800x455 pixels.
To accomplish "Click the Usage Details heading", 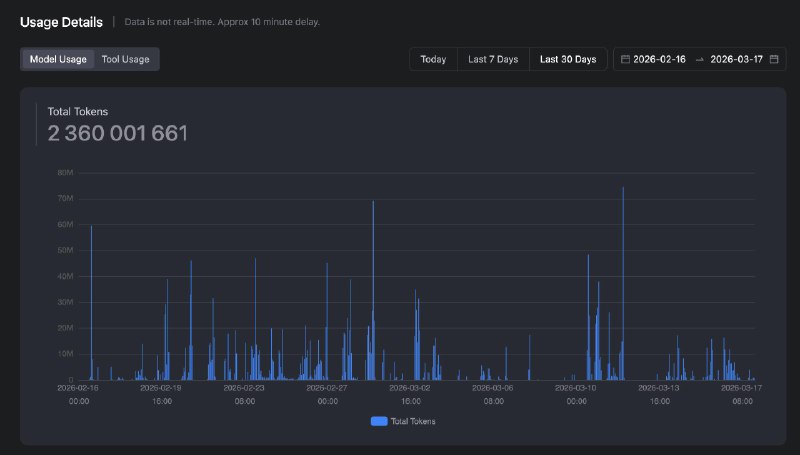I will tap(61, 21).
